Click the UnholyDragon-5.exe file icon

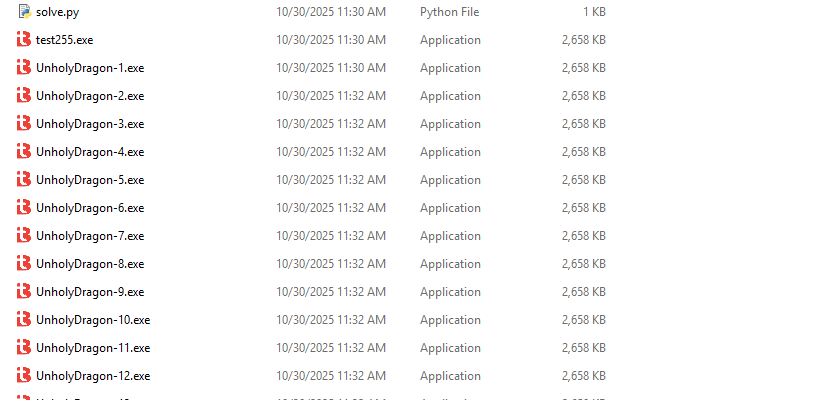tap(24, 180)
